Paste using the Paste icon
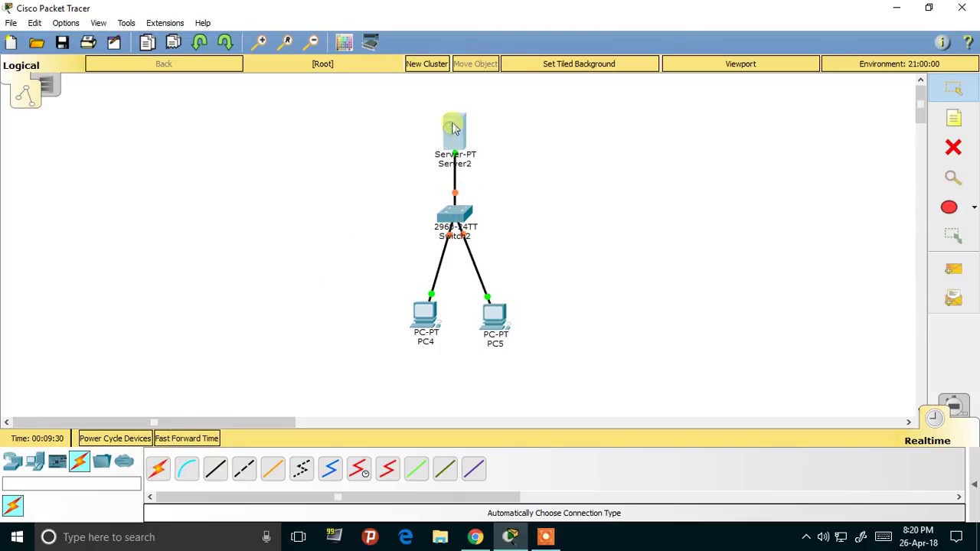 [x=173, y=43]
